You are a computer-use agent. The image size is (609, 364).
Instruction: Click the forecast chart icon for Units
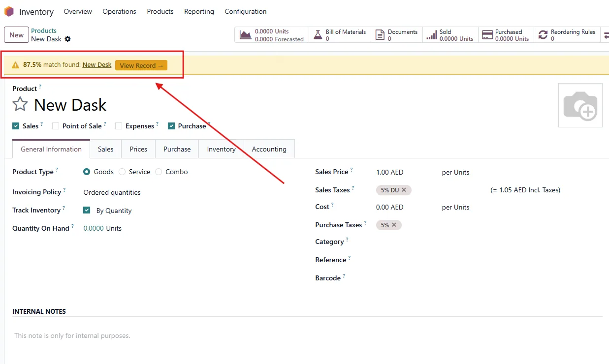(245, 35)
